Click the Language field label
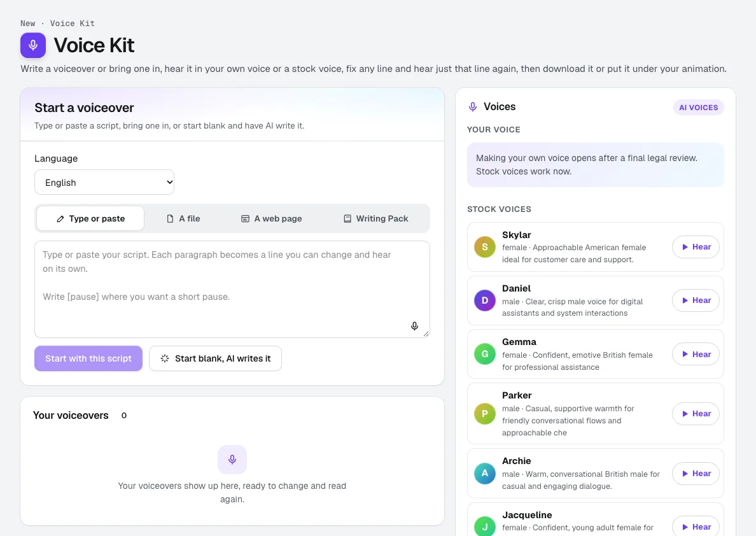756x536 pixels. [x=56, y=159]
